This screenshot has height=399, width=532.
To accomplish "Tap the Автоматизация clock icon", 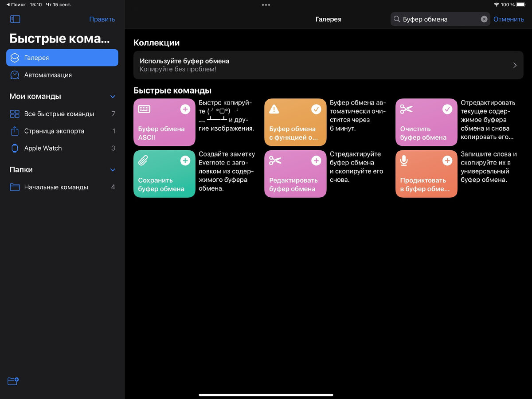I will point(15,75).
